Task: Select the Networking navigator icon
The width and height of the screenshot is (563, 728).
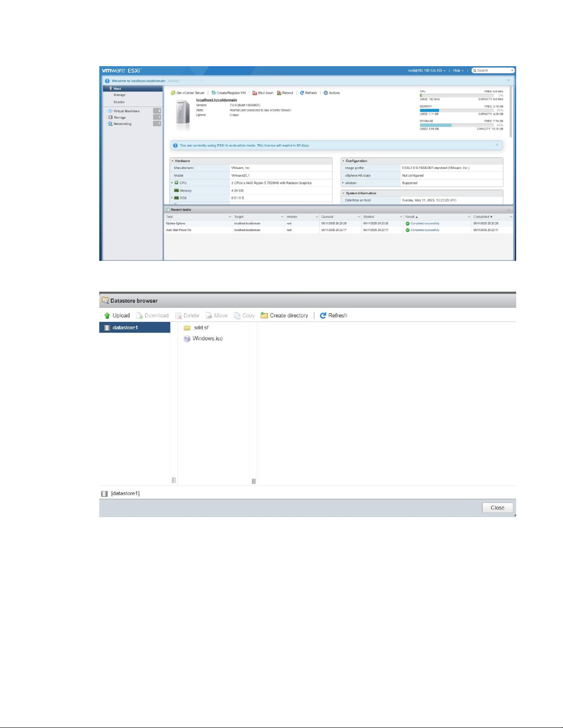Action: click(110, 124)
